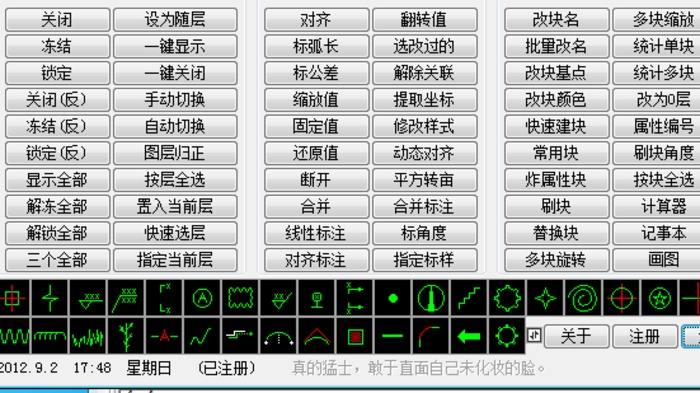700x393 pixels.
Task: Click the arc with arrowheads icon
Action: click(279, 336)
